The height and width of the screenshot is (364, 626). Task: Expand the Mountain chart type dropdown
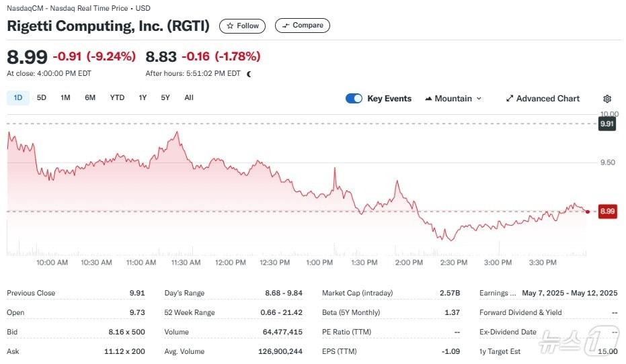tap(453, 99)
